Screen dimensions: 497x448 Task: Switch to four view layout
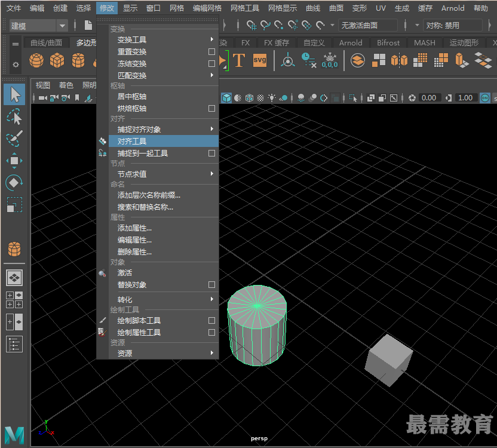point(14,300)
